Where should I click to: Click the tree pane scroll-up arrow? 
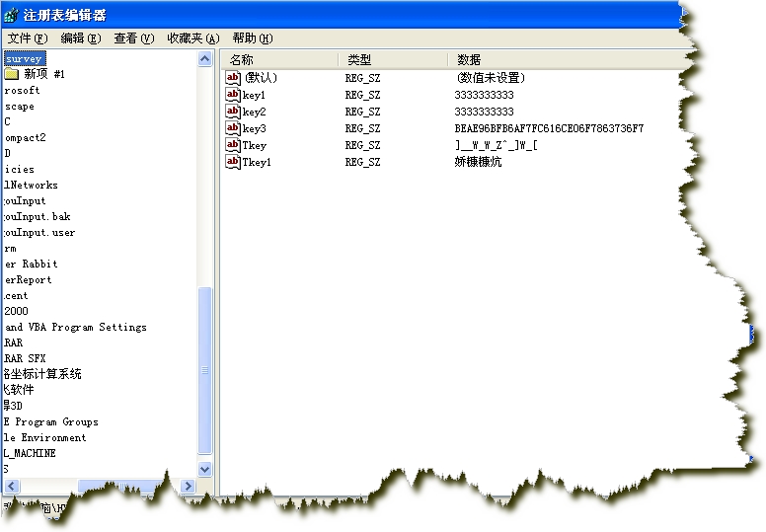tap(205, 59)
